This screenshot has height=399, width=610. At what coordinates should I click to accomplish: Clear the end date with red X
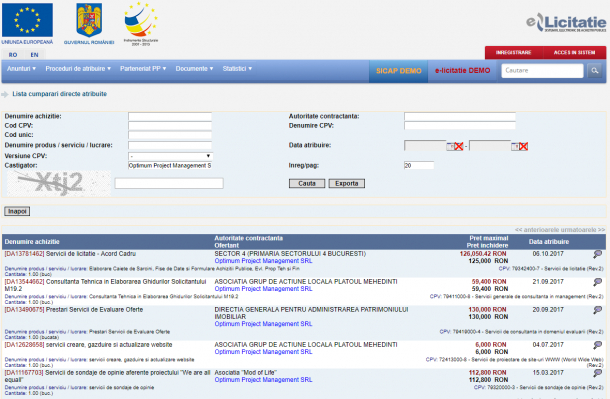(523, 146)
